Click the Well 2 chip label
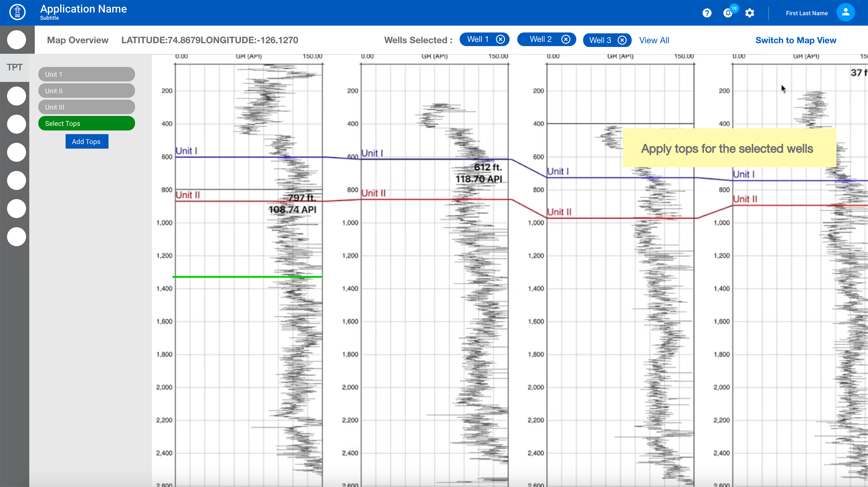Image resolution: width=868 pixels, height=487 pixels. [540, 39]
